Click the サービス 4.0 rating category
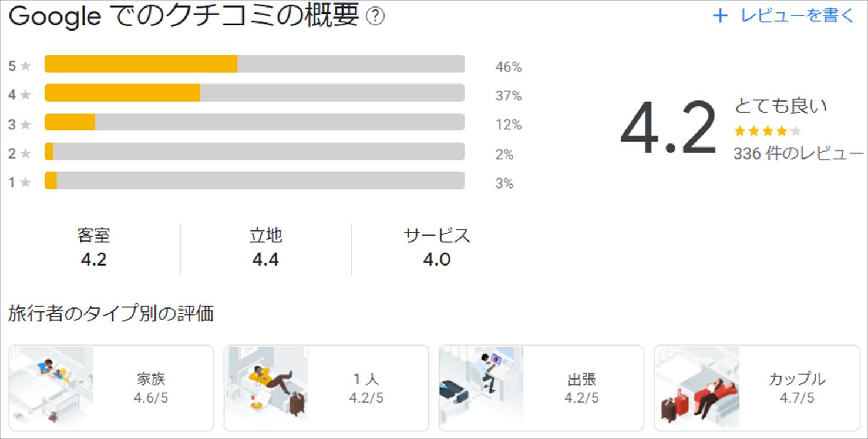Screen dimensions: 868x439 (x=437, y=247)
